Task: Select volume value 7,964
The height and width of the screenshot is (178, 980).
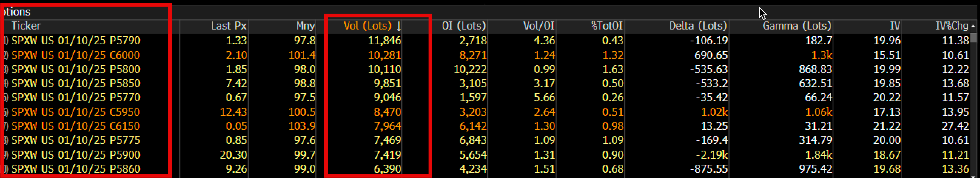Action: 387,126
